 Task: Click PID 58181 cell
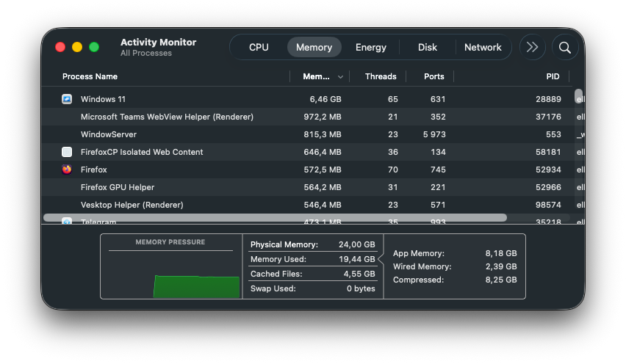pyautogui.click(x=548, y=152)
